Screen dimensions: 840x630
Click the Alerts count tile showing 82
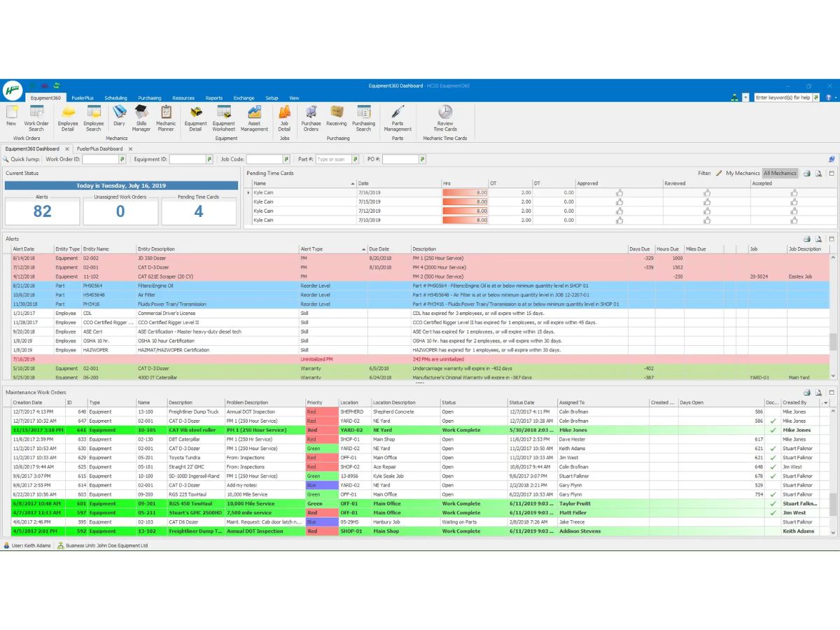tap(42, 209)
